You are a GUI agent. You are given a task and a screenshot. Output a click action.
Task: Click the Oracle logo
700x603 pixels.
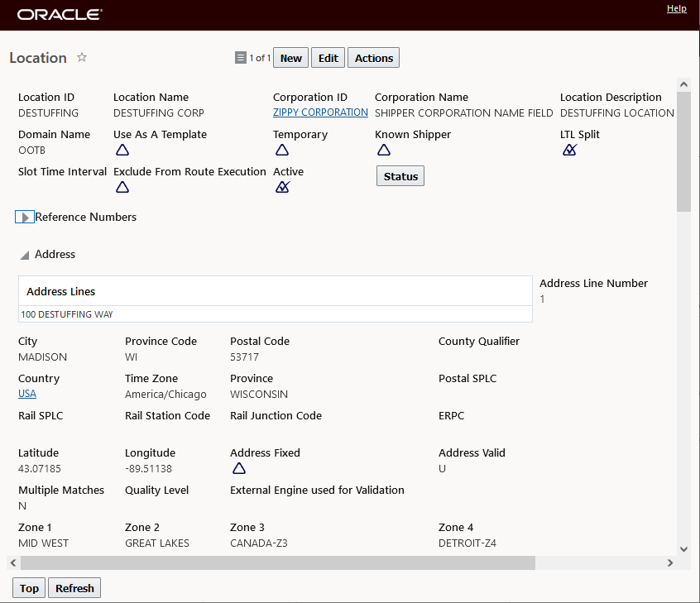[60, 15]
